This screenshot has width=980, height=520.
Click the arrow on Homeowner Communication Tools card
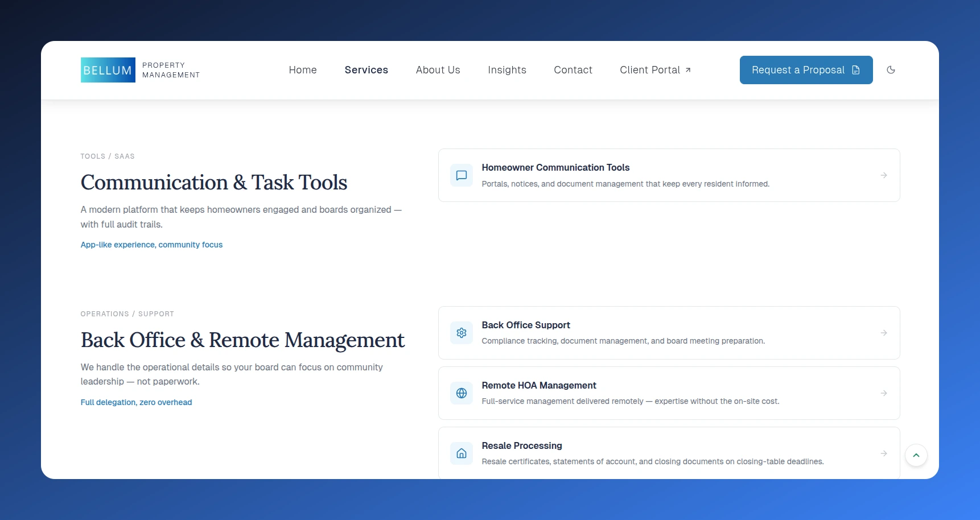click(x=884, y=175)
